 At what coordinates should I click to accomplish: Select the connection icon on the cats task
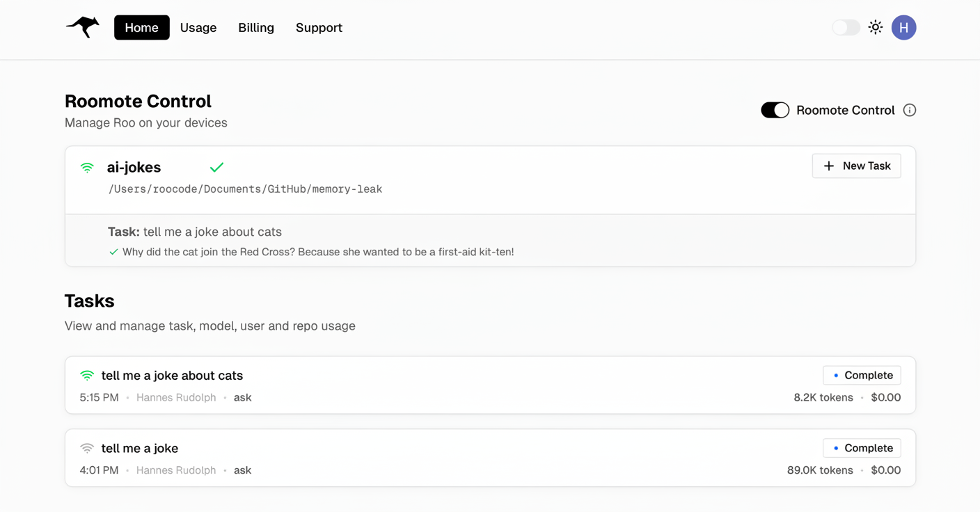pos(86,375)
